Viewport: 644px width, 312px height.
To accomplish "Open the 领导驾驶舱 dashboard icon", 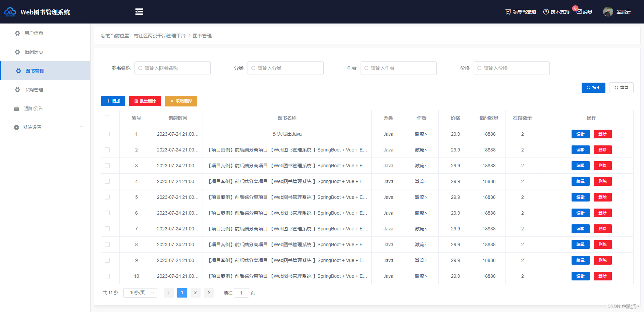I will pyautogui.click(x=508, y=12).
